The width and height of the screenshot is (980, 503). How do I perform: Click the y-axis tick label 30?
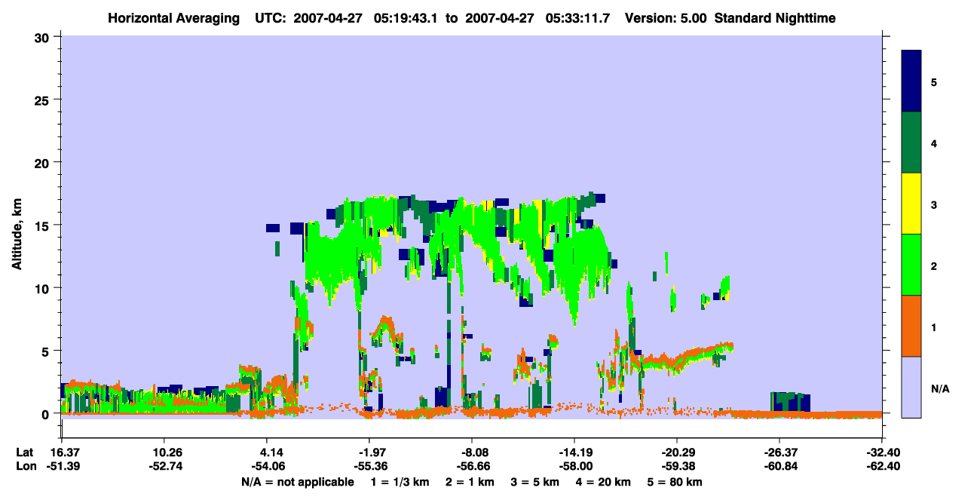pos(44,36)
